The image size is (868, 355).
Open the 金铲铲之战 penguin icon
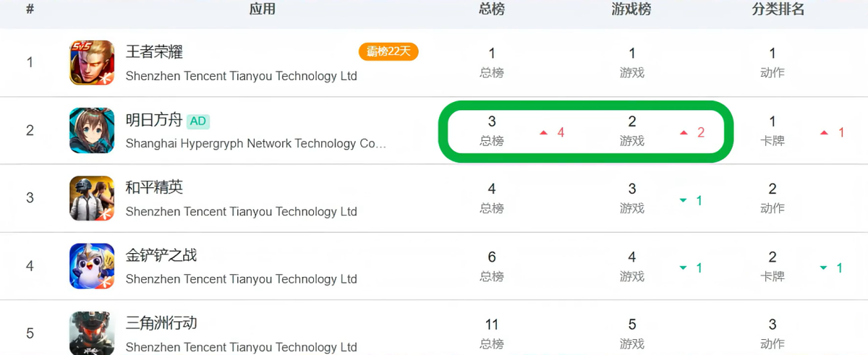(92, 265)
